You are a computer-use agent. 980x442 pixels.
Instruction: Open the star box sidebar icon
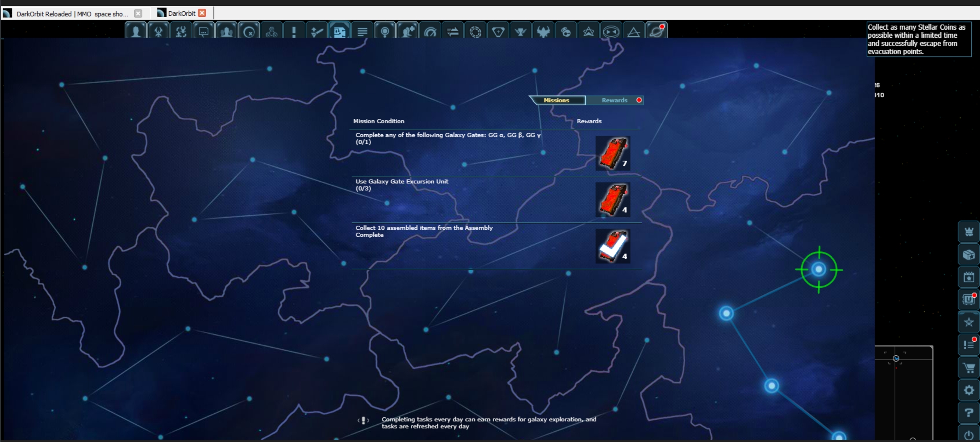[x=969, y=254]
